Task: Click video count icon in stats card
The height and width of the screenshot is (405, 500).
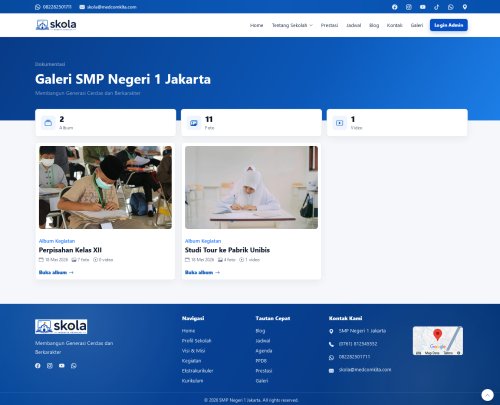Action: coord(339,123)
